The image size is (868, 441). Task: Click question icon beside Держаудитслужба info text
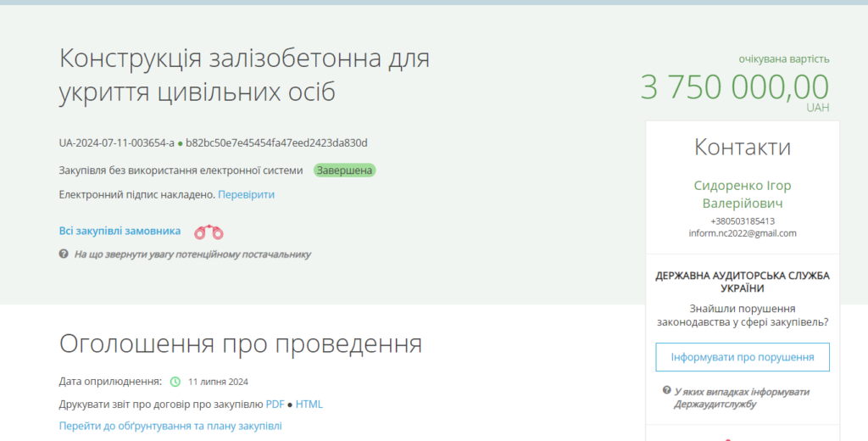pyautogui.click(x=667, y=390)
